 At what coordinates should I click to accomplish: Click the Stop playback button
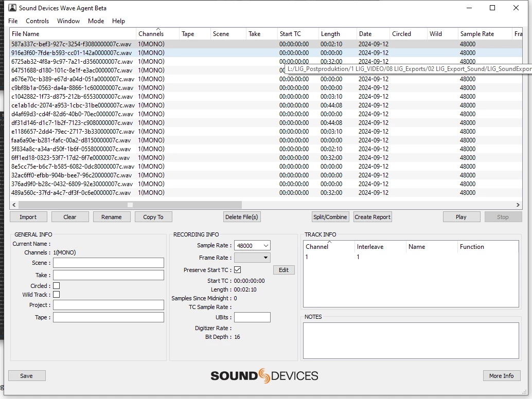tap(503, 217)
